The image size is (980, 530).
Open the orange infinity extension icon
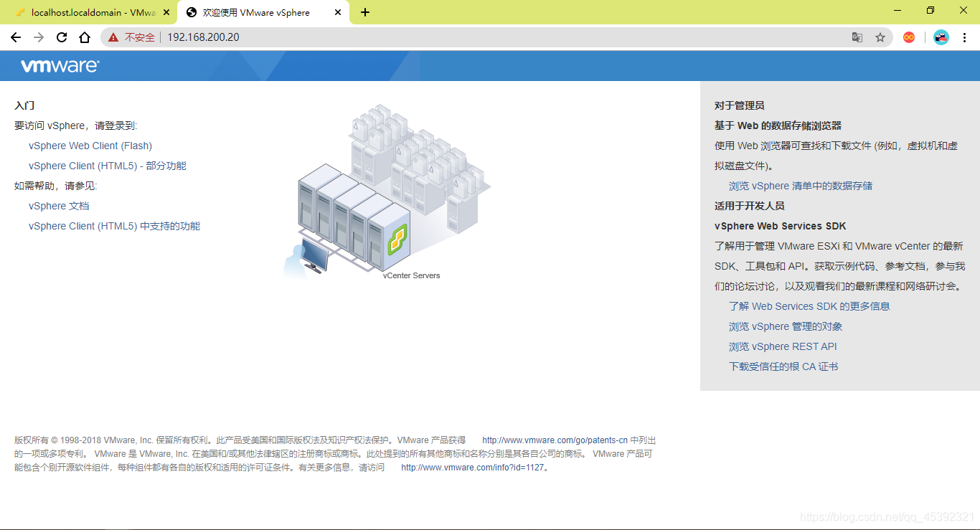(x=909, y=37)
